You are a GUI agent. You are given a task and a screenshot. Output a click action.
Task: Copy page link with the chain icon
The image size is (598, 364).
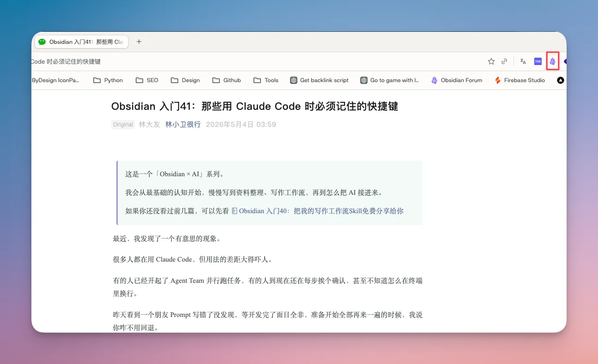click(x=504, y=61)
